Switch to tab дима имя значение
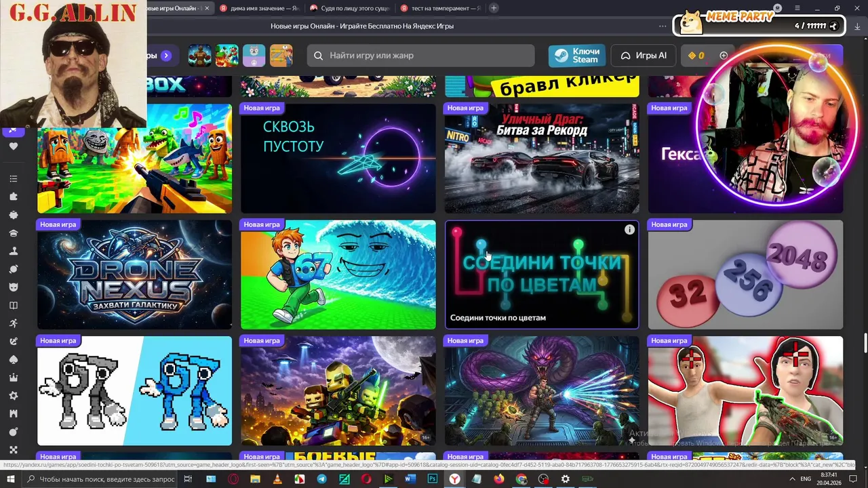The width and height of the screenshot is (868, 488). click(x=259, y=8)
